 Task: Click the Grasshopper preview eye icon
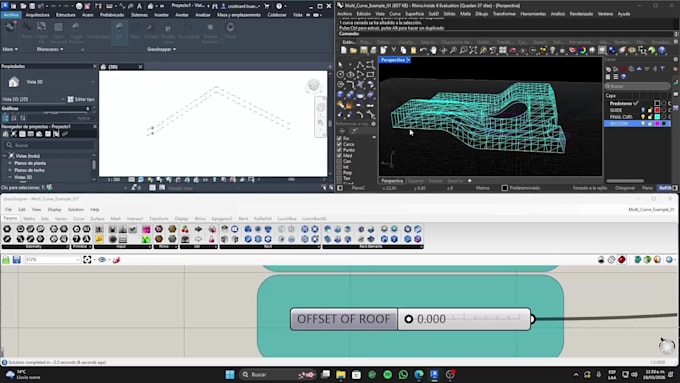click(102, 259)
